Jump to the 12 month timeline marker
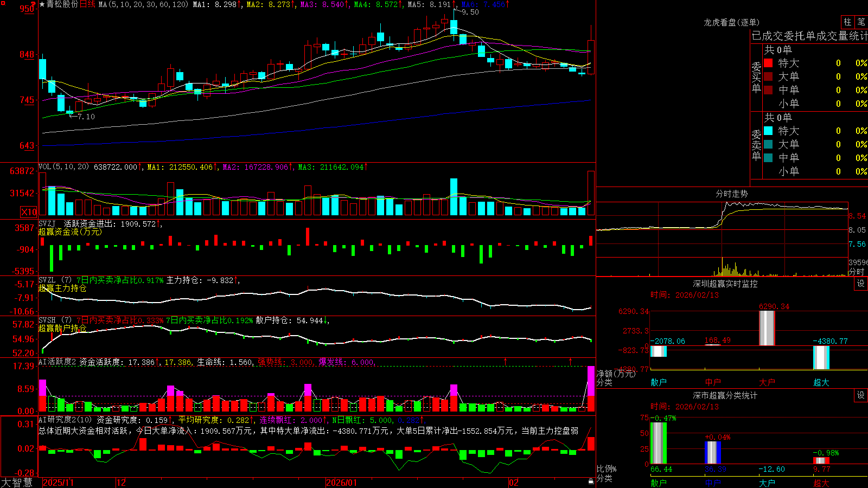The height and width of the screenshot is (488, 868). 122,483
